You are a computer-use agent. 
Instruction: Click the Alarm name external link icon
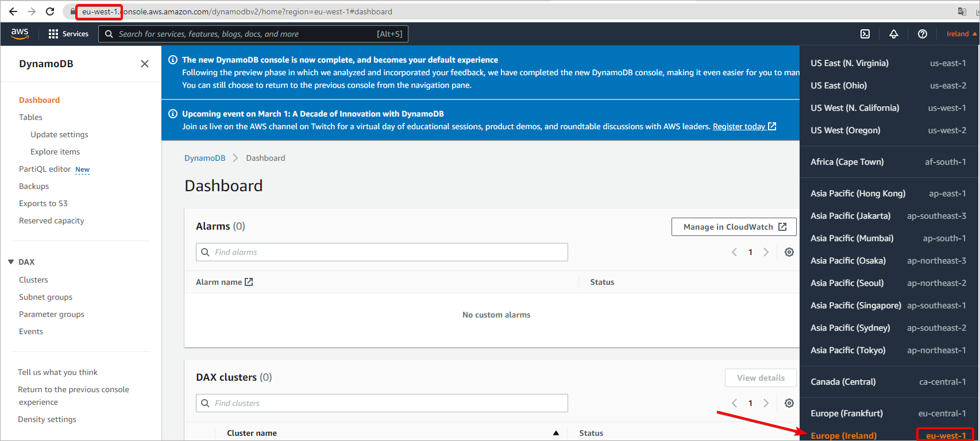[x=249, y=282]
